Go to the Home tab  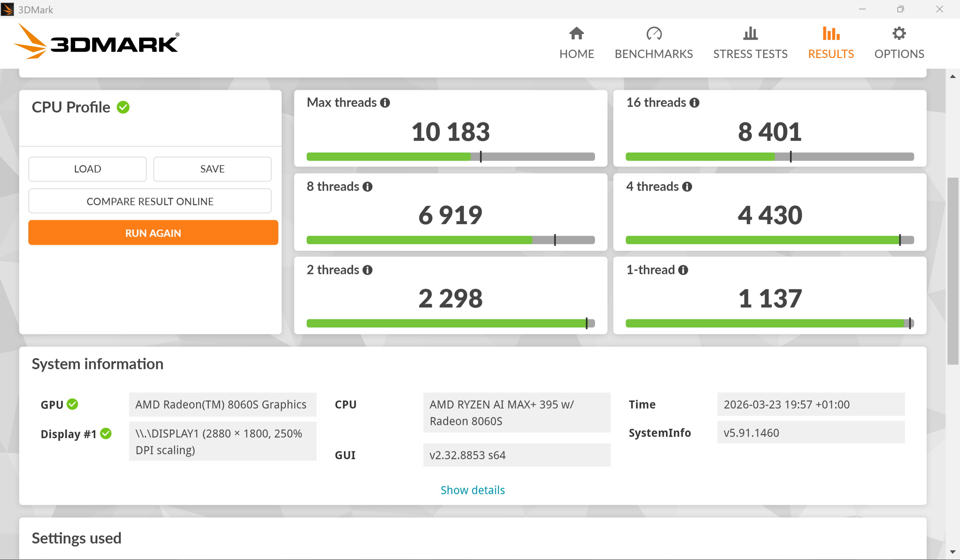576,43
